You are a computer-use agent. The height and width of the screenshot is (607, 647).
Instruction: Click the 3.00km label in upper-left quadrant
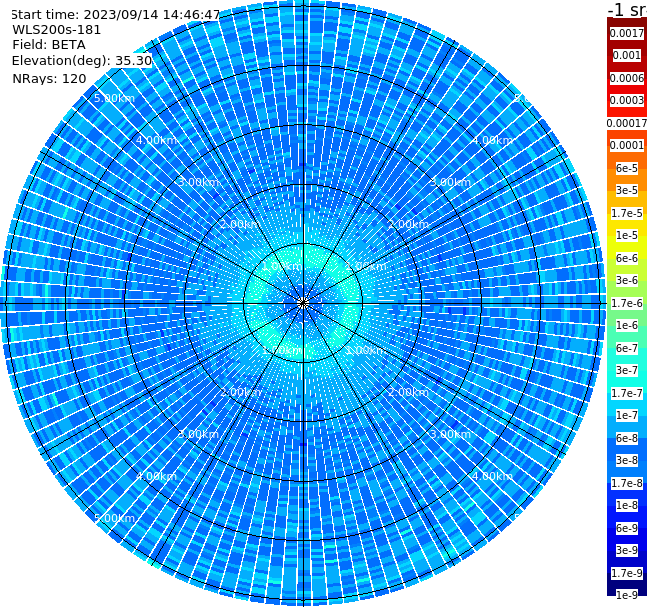coord(198,182)
